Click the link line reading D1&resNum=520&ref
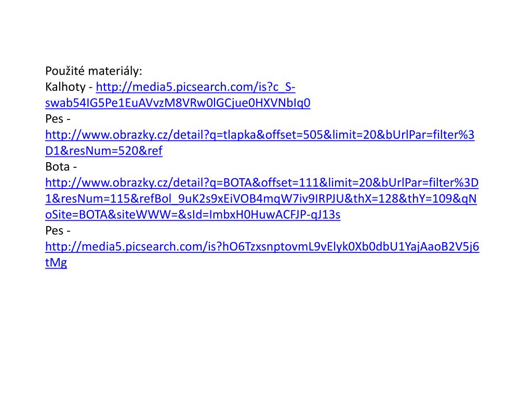The image size is (532, 399). 104,151
